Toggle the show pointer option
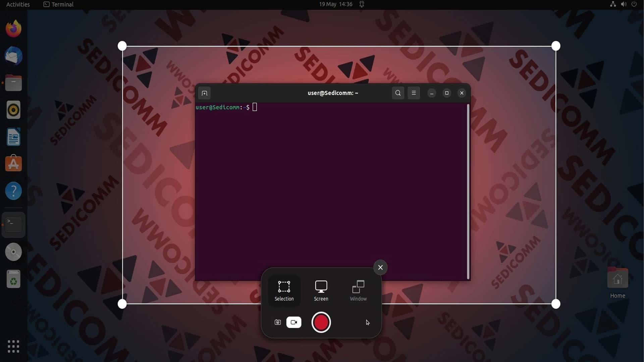 click(x=368, y=322)
